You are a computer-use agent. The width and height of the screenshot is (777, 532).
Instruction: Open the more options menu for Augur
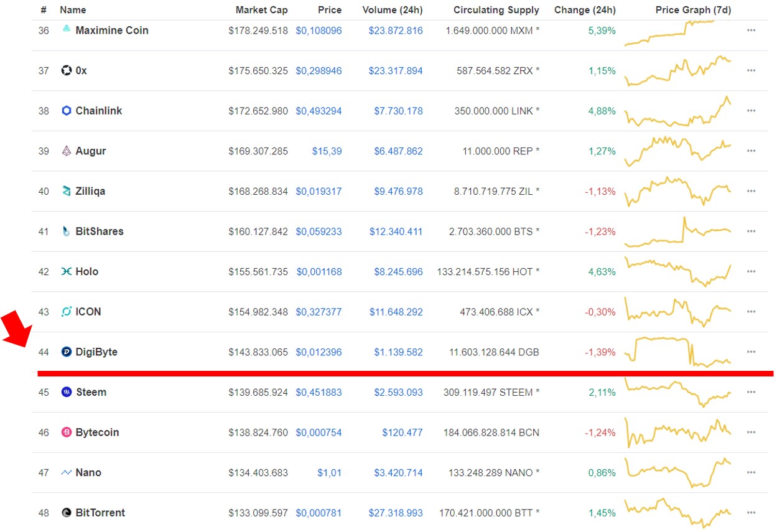(751, 151)
